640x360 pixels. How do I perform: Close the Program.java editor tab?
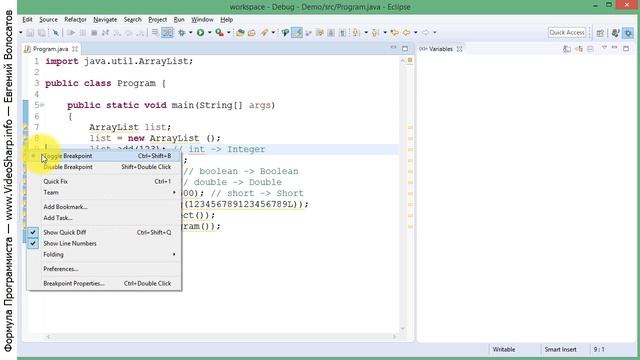pyautogui.click(x=75, y=49)
